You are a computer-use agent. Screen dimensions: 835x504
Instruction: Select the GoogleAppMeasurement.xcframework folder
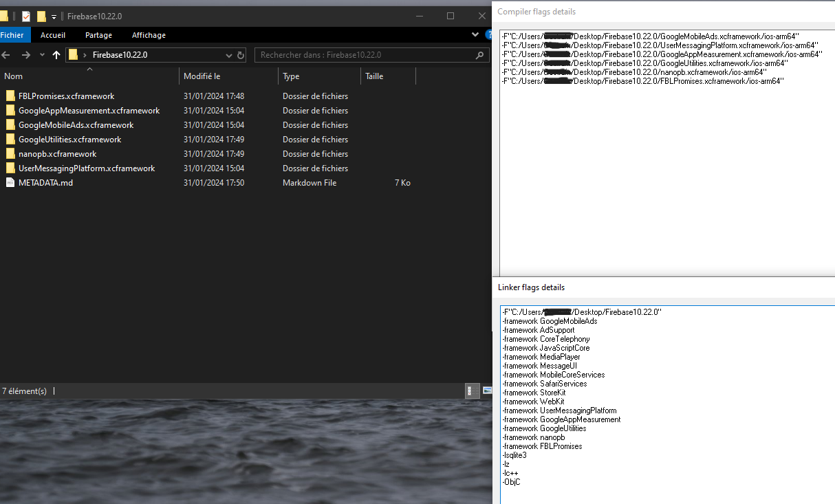point(89,111)
